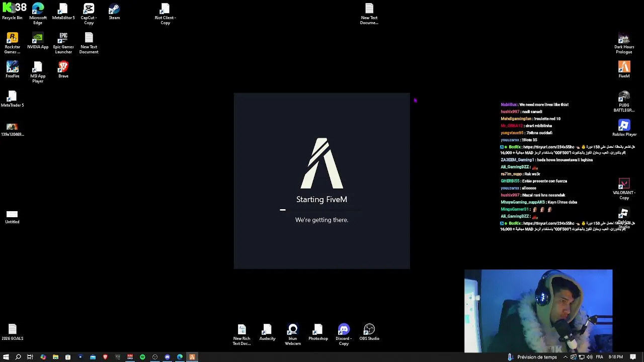Open the volume control in the tray
Screen dimensions: 644x362
589,357
